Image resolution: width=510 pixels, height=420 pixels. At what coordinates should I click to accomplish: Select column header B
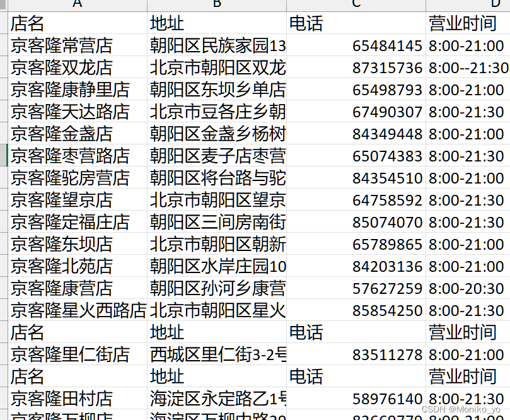click(216, 5)
